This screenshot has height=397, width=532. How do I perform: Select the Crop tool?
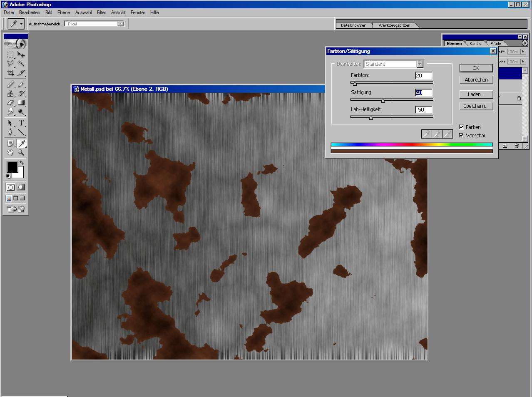pyautogui.click(x=10, y=73)
